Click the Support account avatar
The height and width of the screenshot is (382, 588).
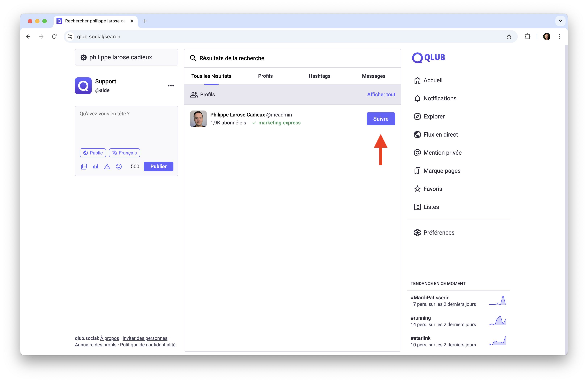83,86
